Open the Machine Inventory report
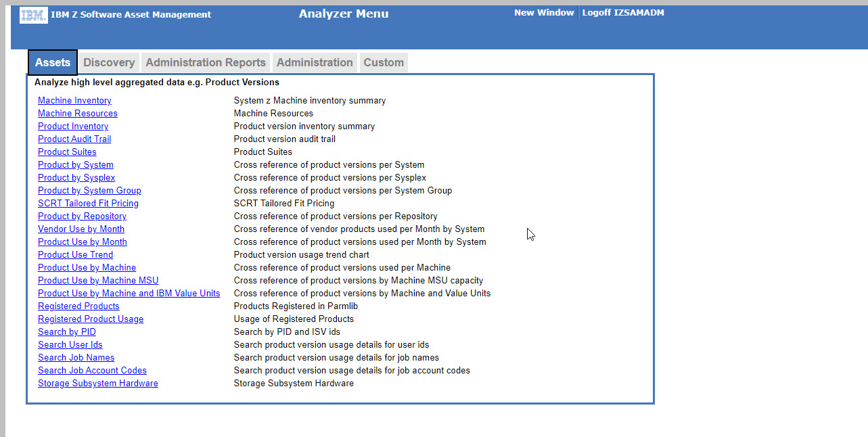This screenshot has width=868, height=437. point(74,100)
